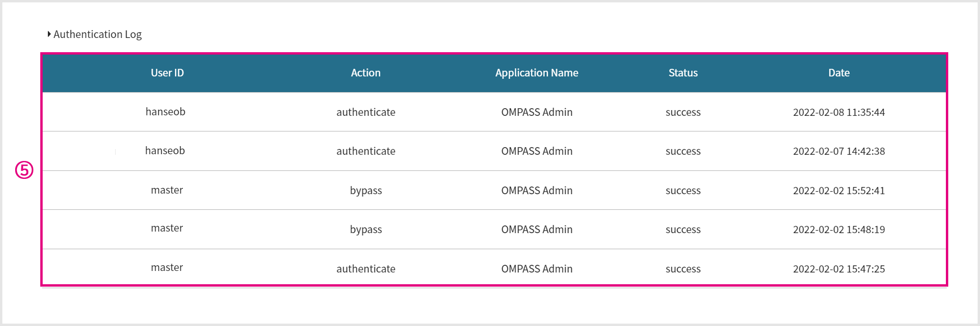This screenshot has width=980, height=326.
Task: Select the bypass action dated 15:52:41
Action: pyautogui.click(x=366, y=190)
